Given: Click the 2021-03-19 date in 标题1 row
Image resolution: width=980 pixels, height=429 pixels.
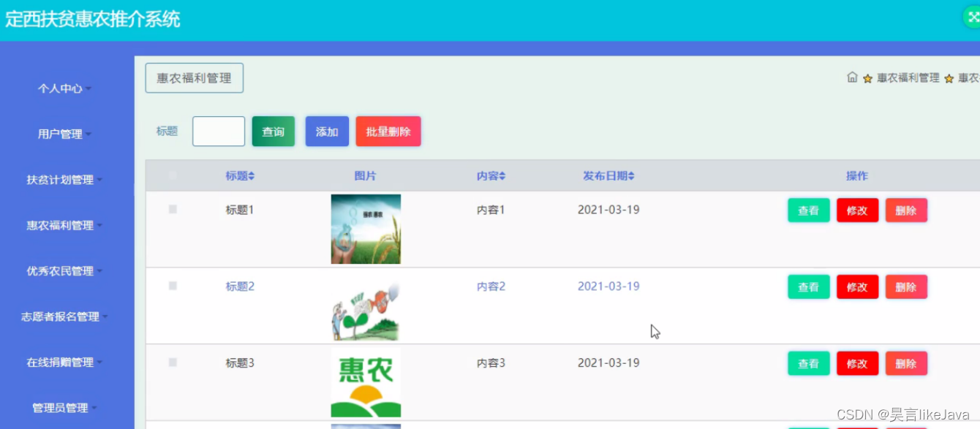Looking at the screenshot, I should point(608,210).
